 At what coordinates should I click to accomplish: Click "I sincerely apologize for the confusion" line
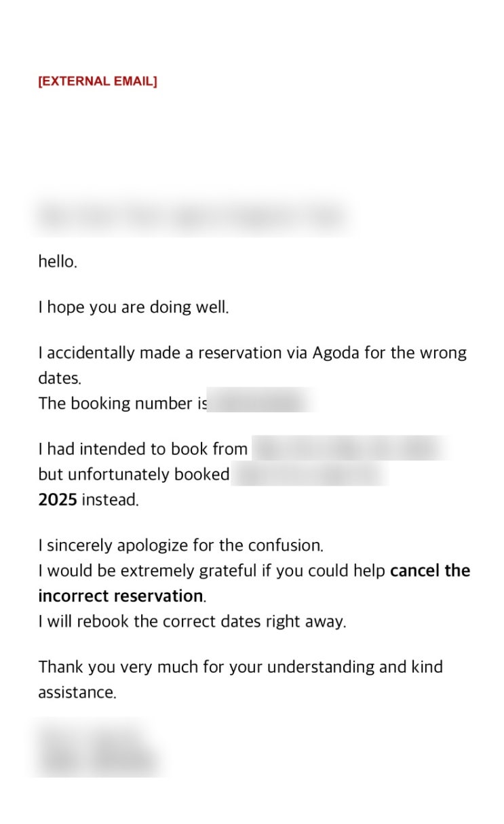coord(180,545)
